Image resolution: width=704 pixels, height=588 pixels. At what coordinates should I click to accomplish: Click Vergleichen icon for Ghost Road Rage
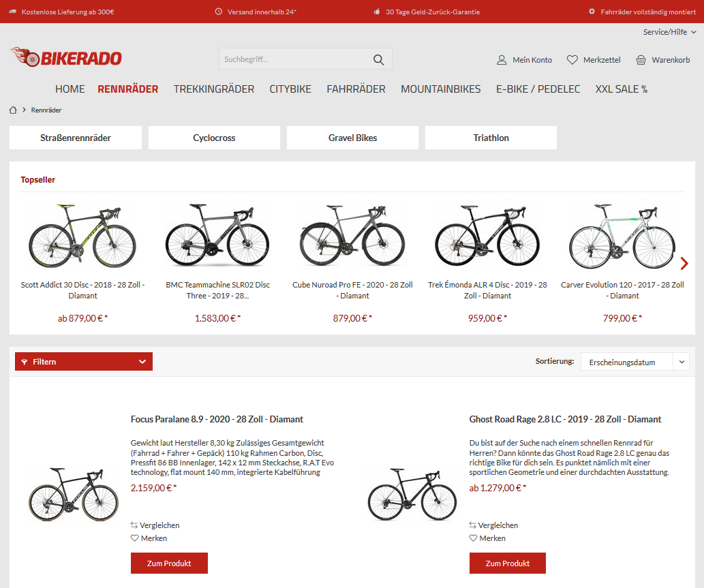473,525
